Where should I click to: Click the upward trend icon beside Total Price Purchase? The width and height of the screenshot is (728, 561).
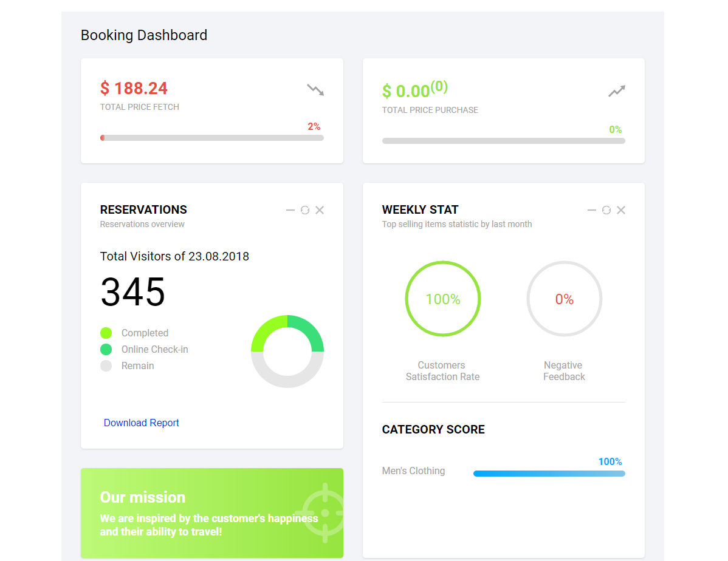click(x=617, y=91)
